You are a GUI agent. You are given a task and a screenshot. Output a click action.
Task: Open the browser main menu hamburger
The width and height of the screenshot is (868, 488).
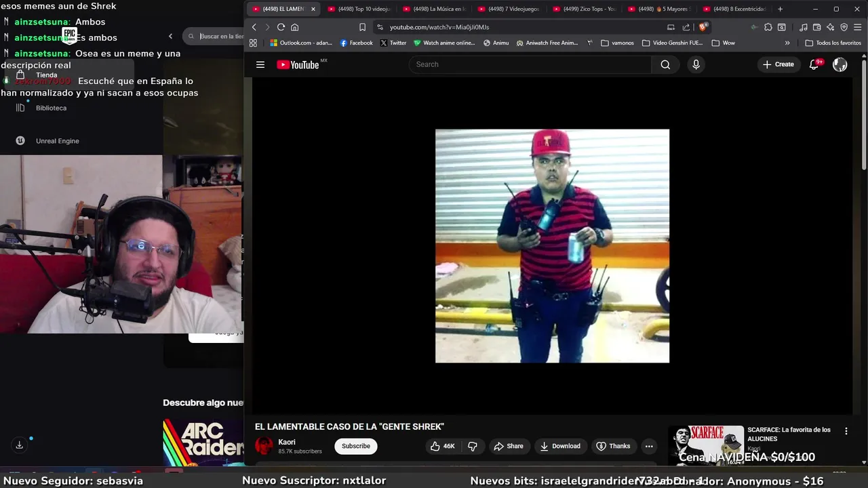(858, 27)
